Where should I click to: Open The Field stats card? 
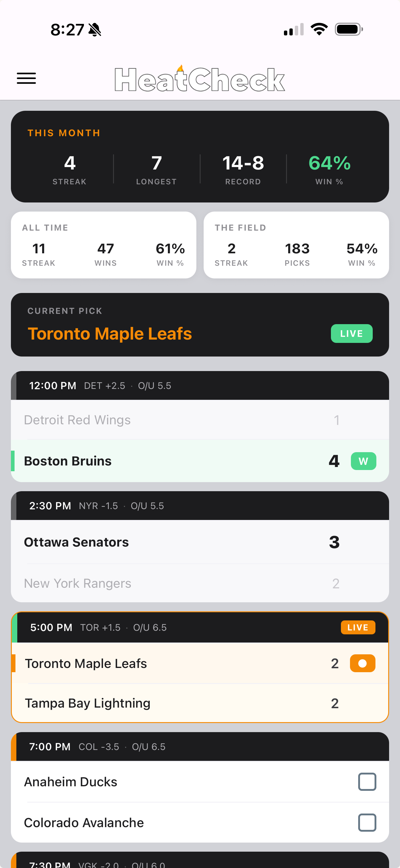pos(296,245)
